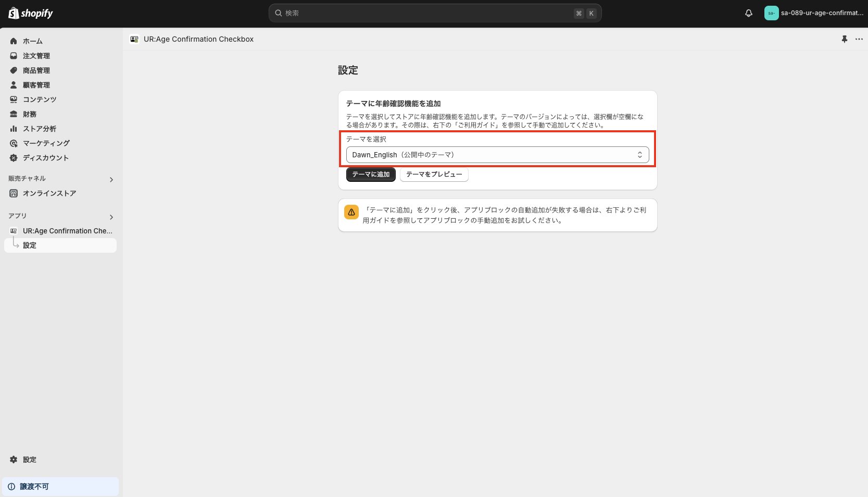The image size is (868, 497).
Task: Select the 注文管理 icon
Action: [x=13, y=56]
